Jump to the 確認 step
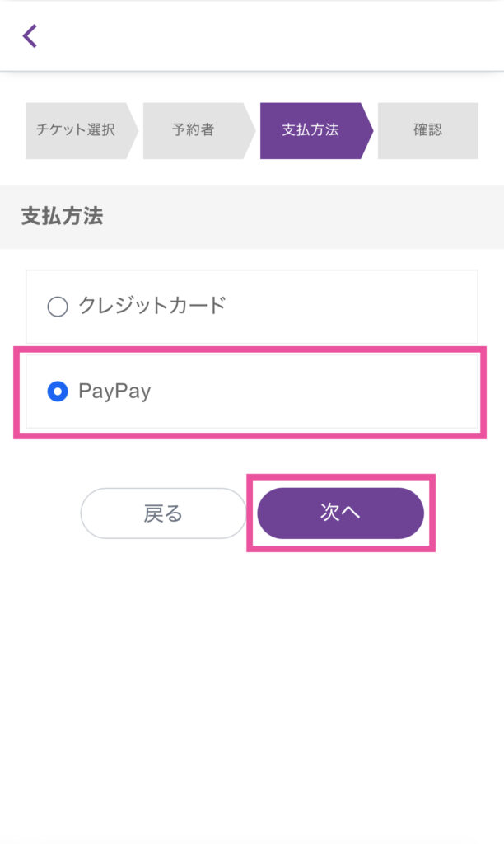504x844 pixels. (x=428, y=130)
